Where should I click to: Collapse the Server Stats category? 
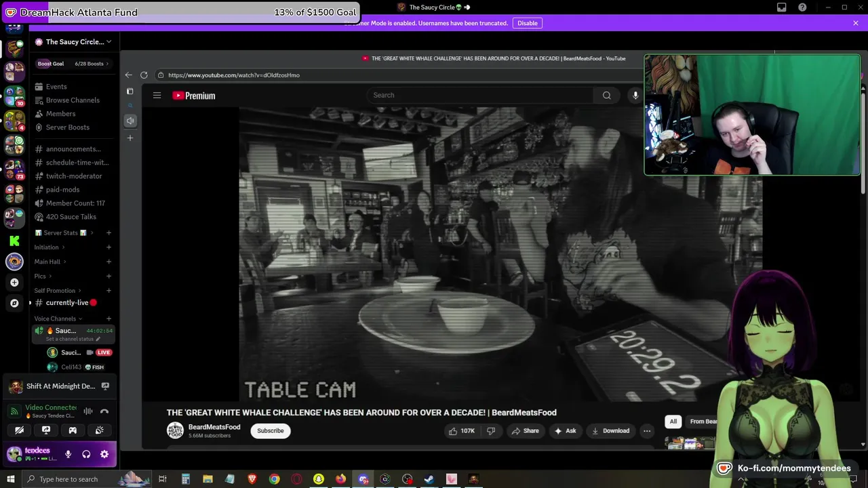tap(64, 233)
